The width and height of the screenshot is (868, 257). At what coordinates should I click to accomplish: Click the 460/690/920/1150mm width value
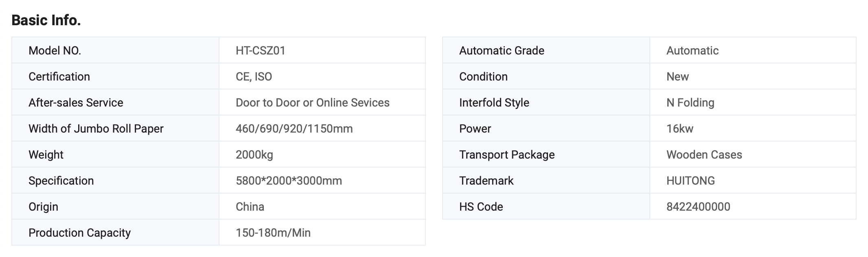coord(294,128)
